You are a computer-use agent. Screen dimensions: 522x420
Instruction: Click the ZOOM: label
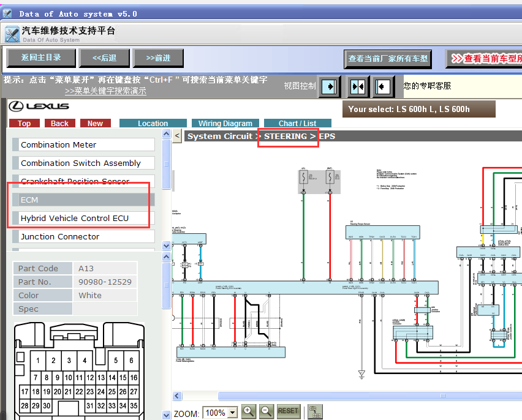[x=186, y=414]
